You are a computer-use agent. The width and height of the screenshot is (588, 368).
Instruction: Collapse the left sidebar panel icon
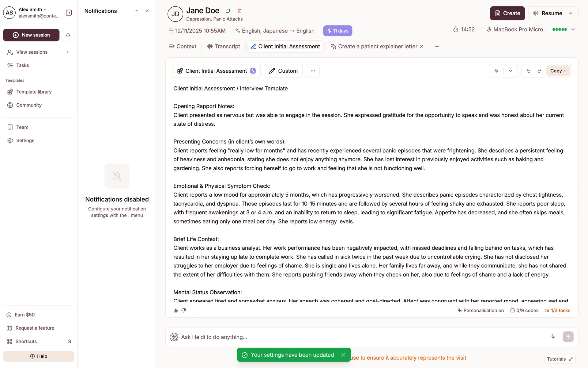[x=69, y=13]
